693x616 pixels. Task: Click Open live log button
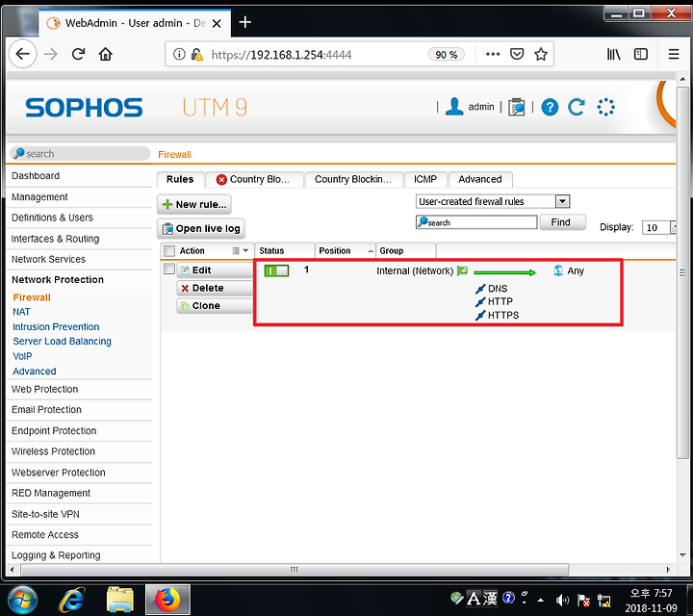pos(201,228)
